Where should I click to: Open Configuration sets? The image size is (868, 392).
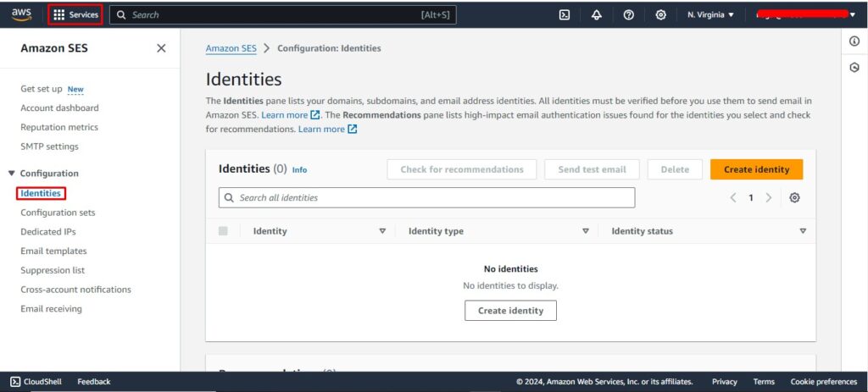click(x=58, y=213)
